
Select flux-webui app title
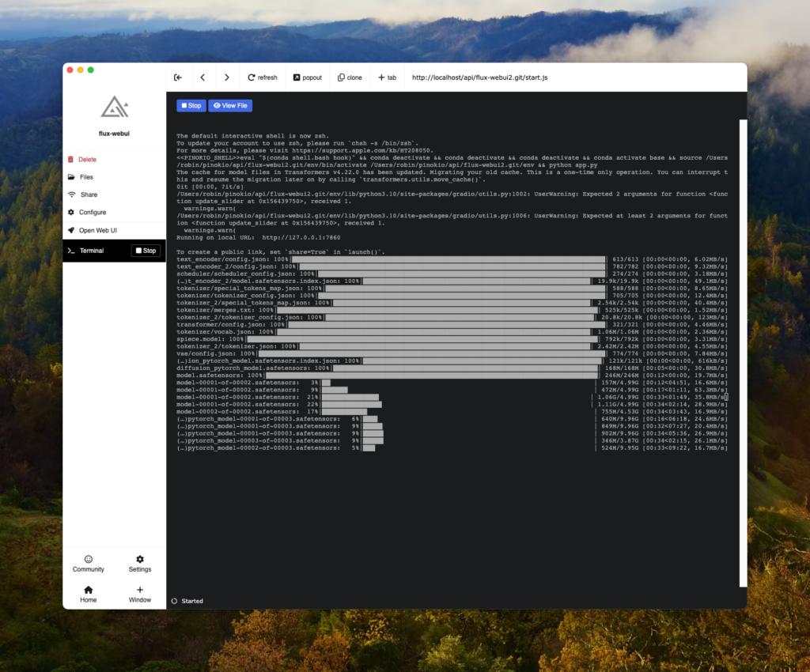[114, 133]
